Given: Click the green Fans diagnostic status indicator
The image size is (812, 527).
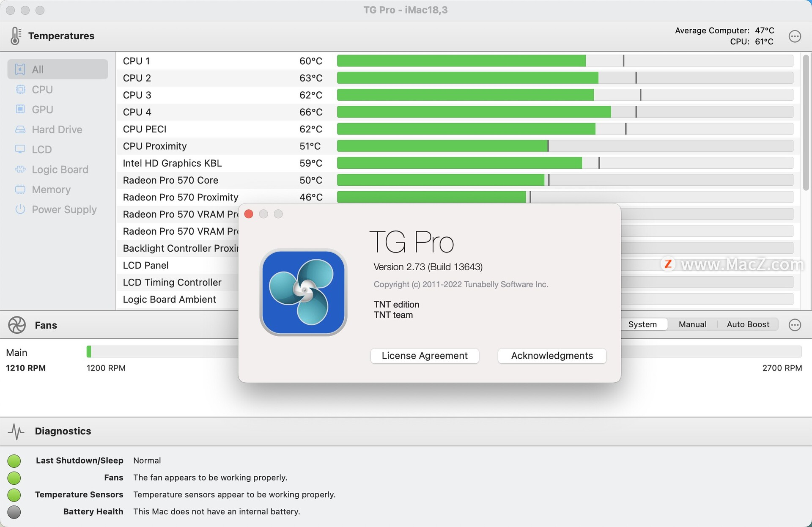Looking at the screenshot, I should (14, 478).
